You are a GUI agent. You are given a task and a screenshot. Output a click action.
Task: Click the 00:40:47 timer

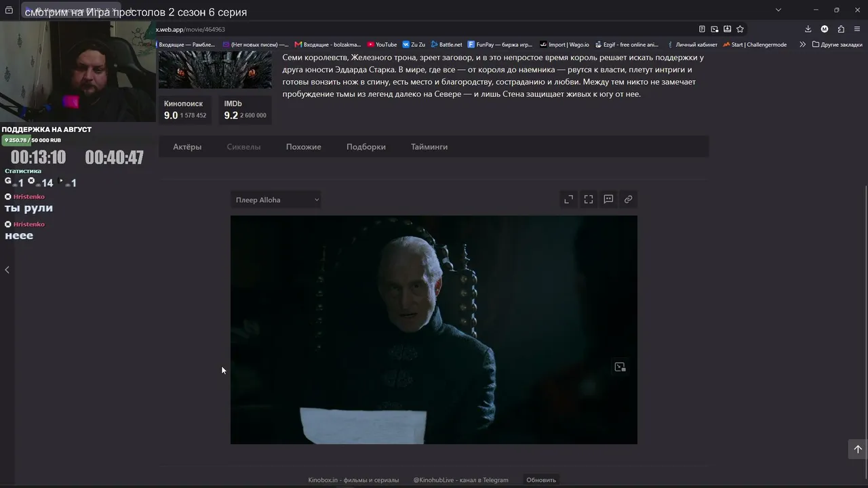click(114, 158)
